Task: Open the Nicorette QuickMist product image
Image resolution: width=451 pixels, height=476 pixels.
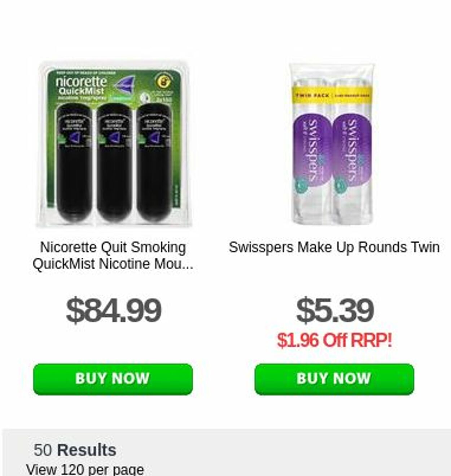Action: tap(114, 144)
